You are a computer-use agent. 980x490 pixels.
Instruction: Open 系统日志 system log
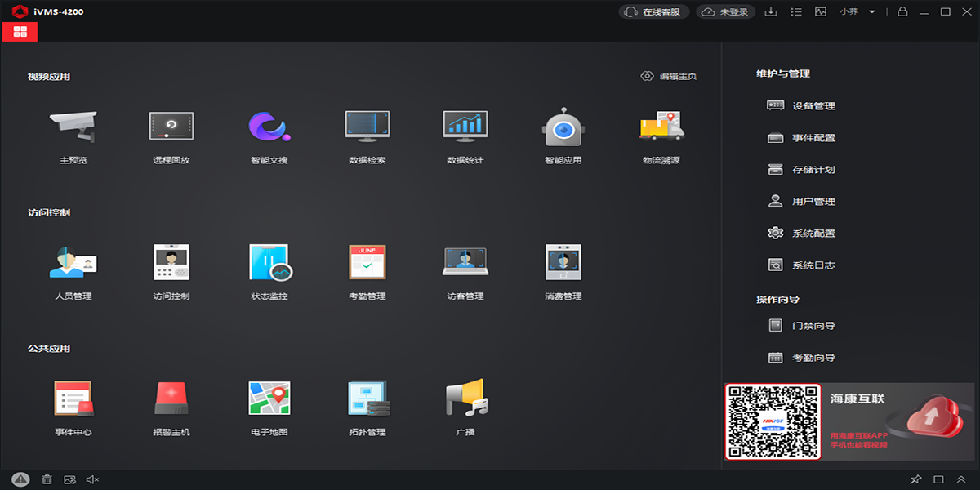(802, 265)
